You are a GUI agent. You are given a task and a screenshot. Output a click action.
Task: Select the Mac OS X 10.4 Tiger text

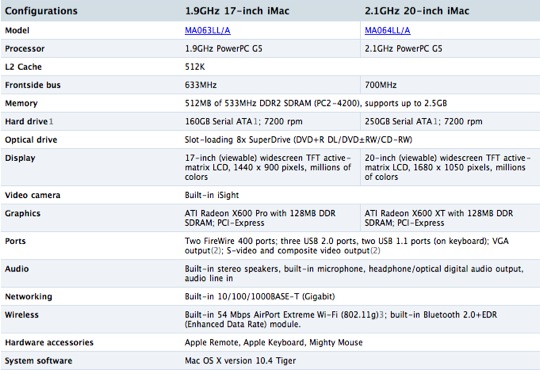pos(240,361)
